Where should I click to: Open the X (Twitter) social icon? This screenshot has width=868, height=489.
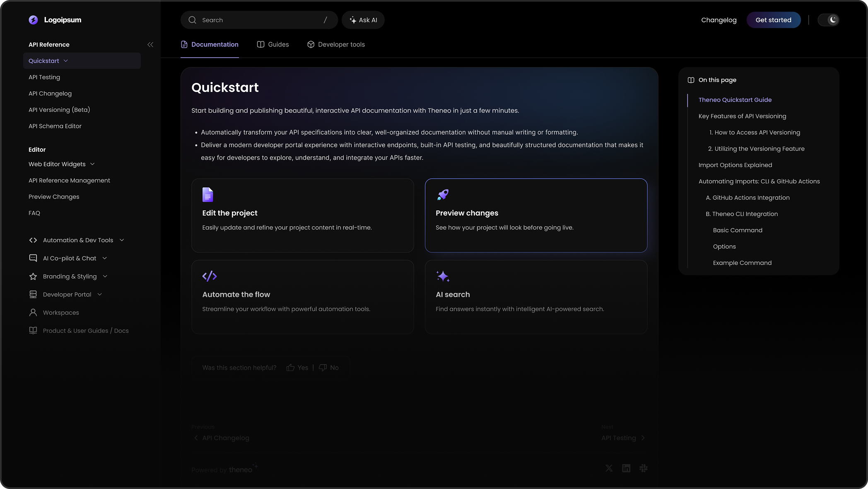(x=609, y=468)
